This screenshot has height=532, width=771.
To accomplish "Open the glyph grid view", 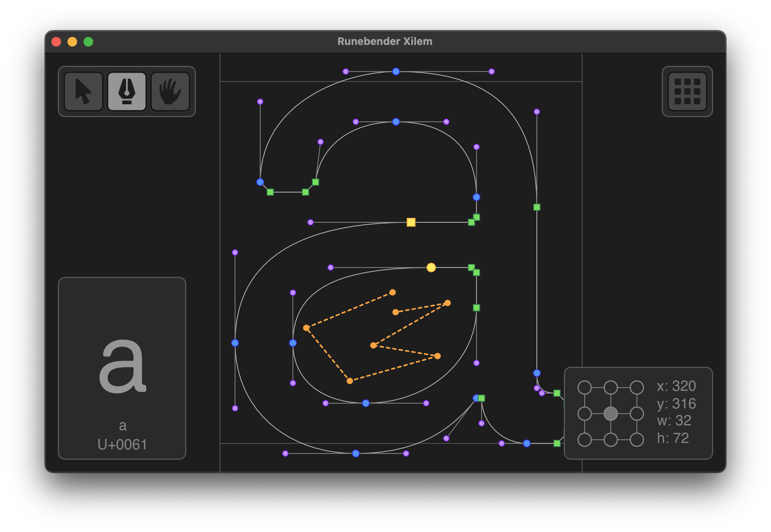I will [687, 91].
